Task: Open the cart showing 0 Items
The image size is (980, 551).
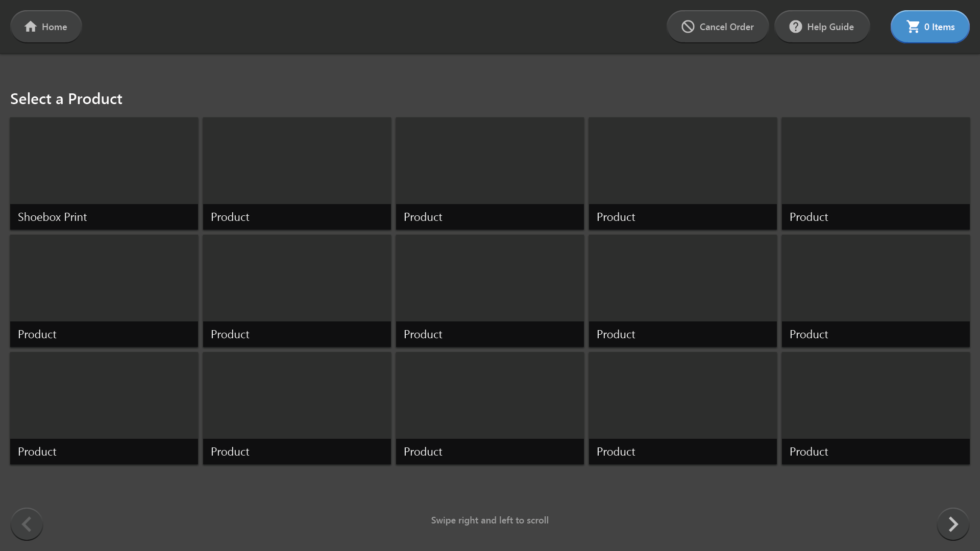Action: 930,27
